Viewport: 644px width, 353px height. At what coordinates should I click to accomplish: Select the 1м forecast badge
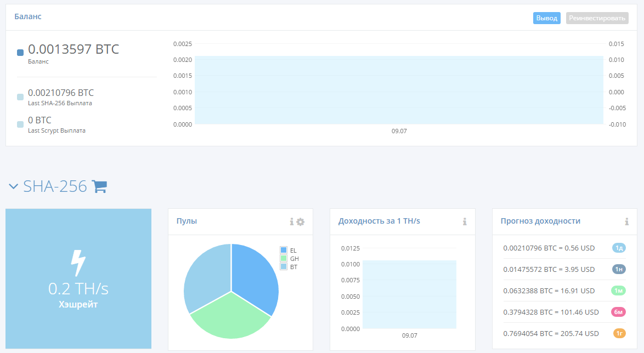[x=619, y=291]
